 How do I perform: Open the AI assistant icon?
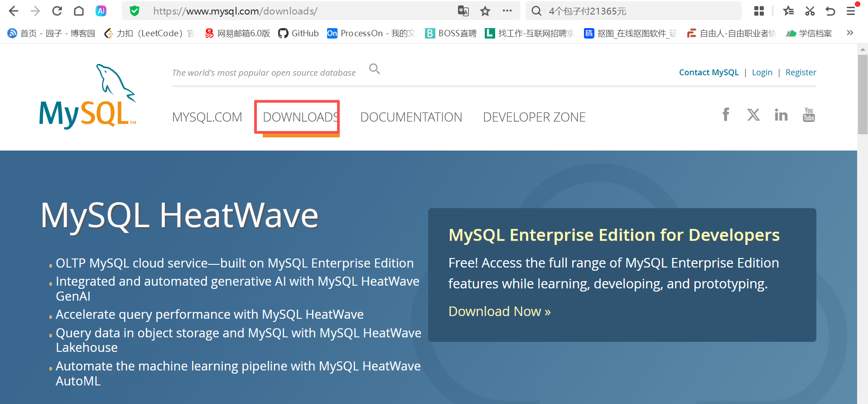pos(101,11)
